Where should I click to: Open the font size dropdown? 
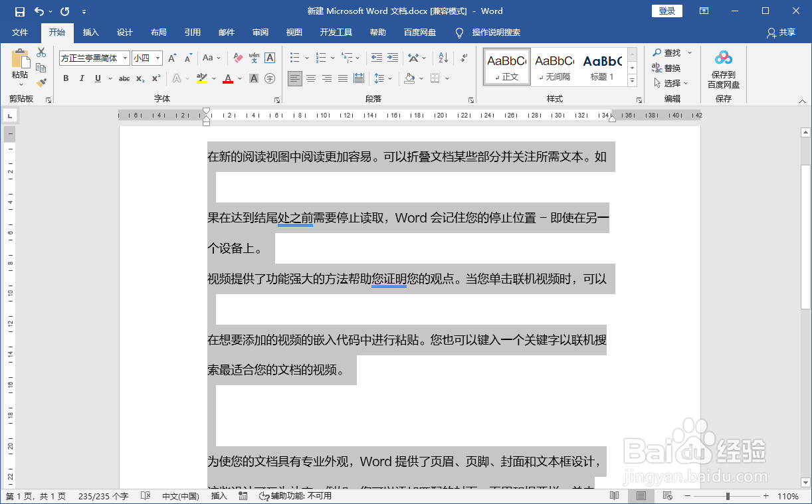tap(158, 58)
